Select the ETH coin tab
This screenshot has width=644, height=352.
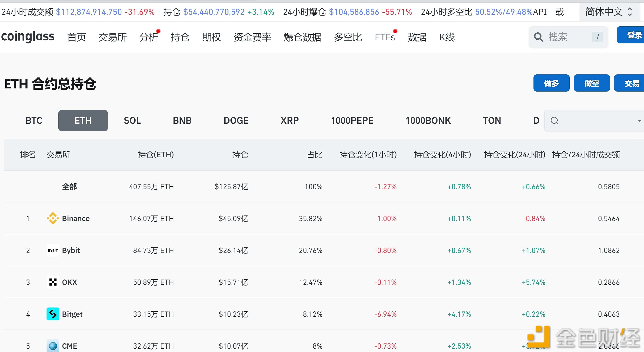pyautogui.click(x=83, y=120)
